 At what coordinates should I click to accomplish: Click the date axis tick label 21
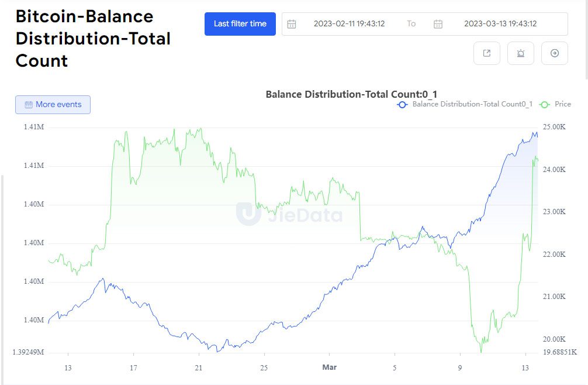point(199,367)
